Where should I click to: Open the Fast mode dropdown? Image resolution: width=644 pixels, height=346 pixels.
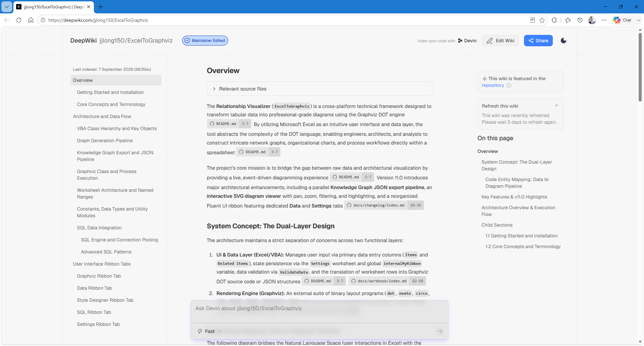pyautogui.click(x=210, y=331)
